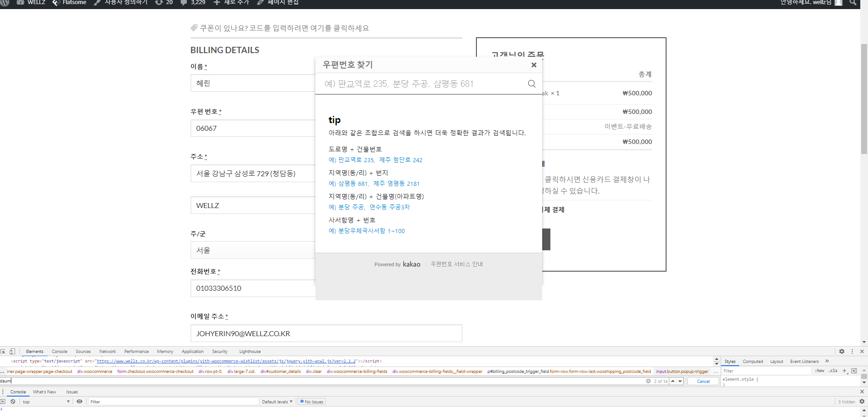Open the Network tab in DevTools
868x417 pixels.
coord(108,351)
